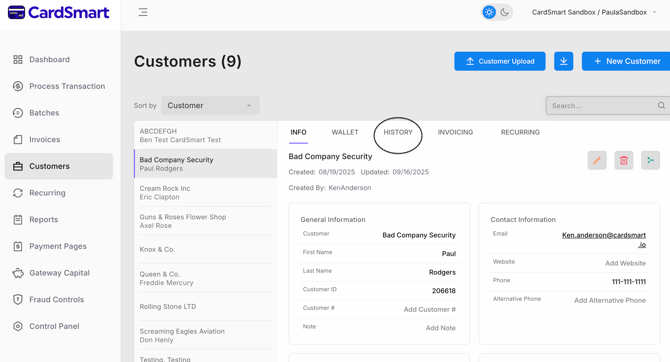Screen dimensions: 670x362
Task: Click the Dashboard grid icon
Action: tap(18, 59)
